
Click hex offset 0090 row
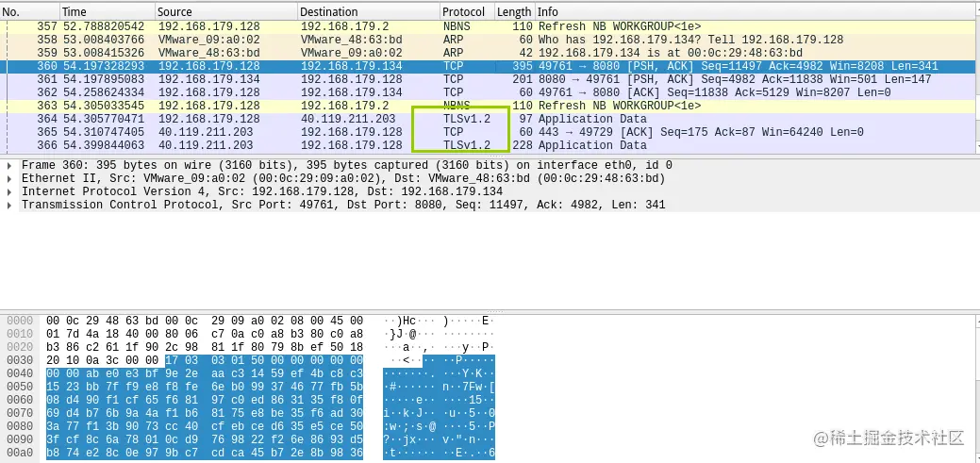[x=19, y=439]
